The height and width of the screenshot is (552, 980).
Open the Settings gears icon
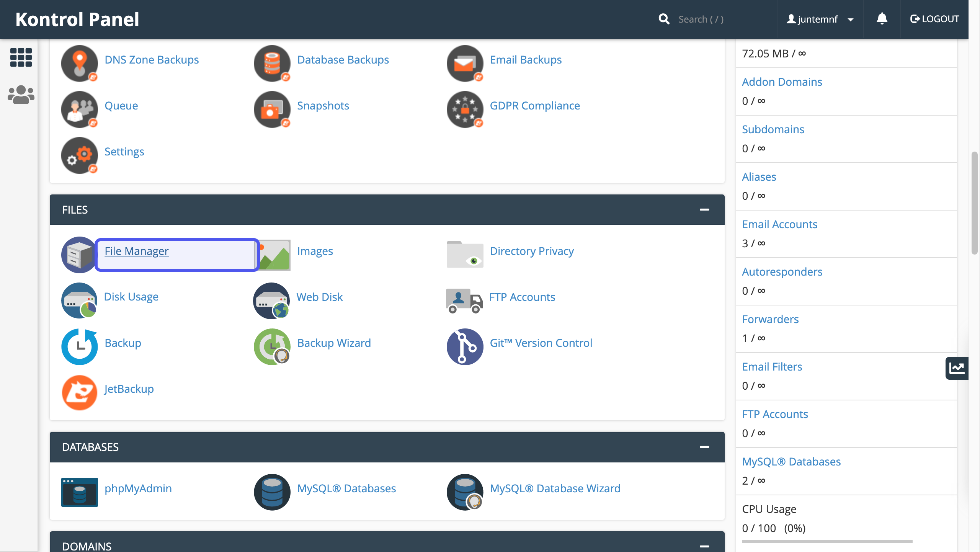pyautogui.click(x=80, y=155)
